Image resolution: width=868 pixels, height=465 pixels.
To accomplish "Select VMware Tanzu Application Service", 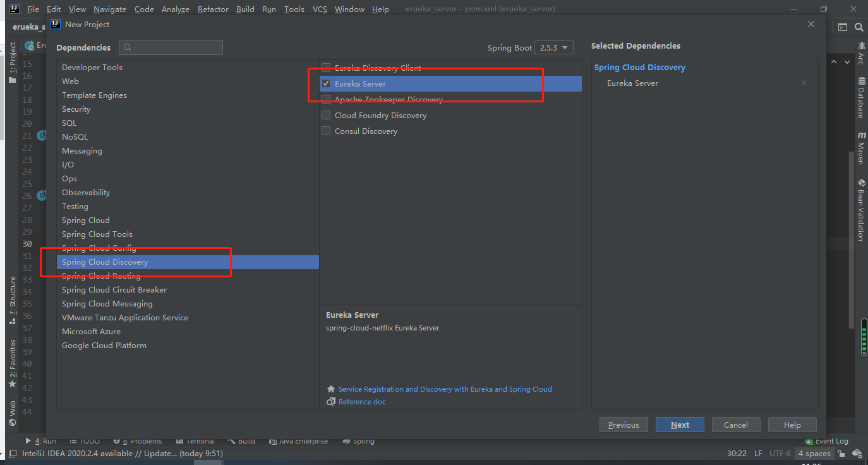I will [188, 317].
